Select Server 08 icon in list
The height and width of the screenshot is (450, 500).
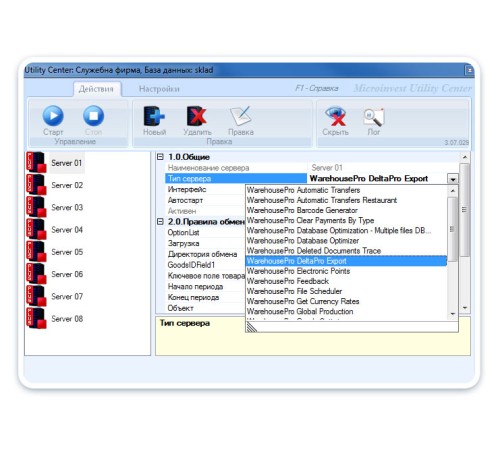(x=36, y=318)
